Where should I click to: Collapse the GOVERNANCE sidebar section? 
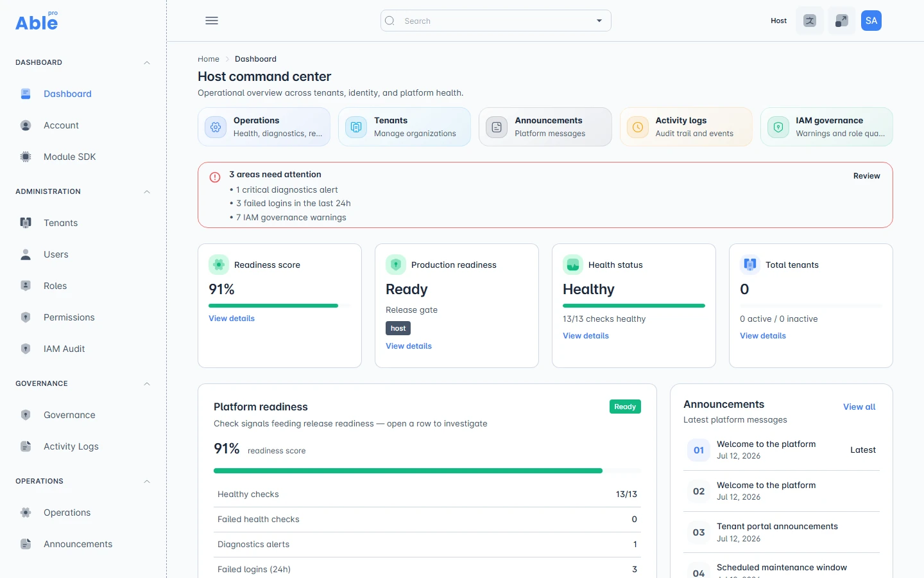tap(147, 384)
